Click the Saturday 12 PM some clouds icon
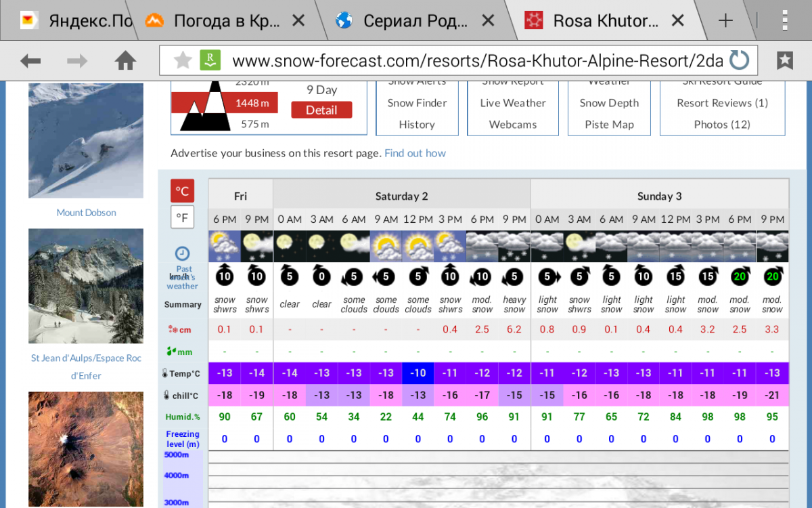The image size is (812, 508). pyautogui.click(x=418, y=247)
